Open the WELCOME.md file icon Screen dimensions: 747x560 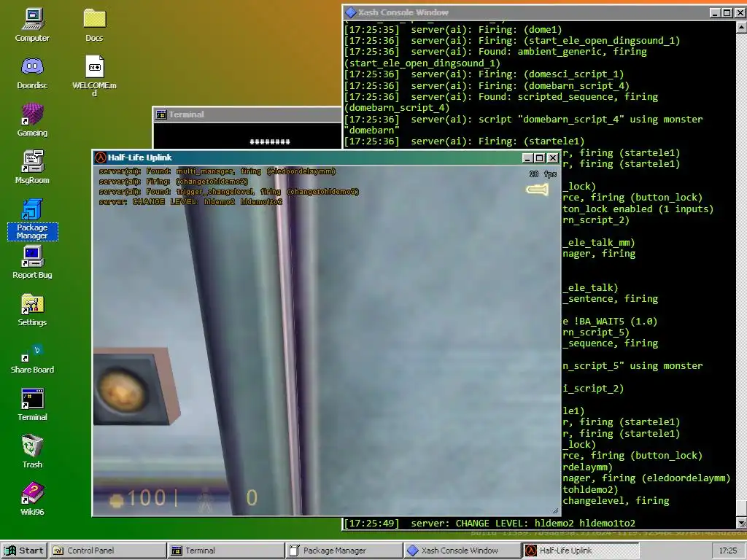pos(94,75)
